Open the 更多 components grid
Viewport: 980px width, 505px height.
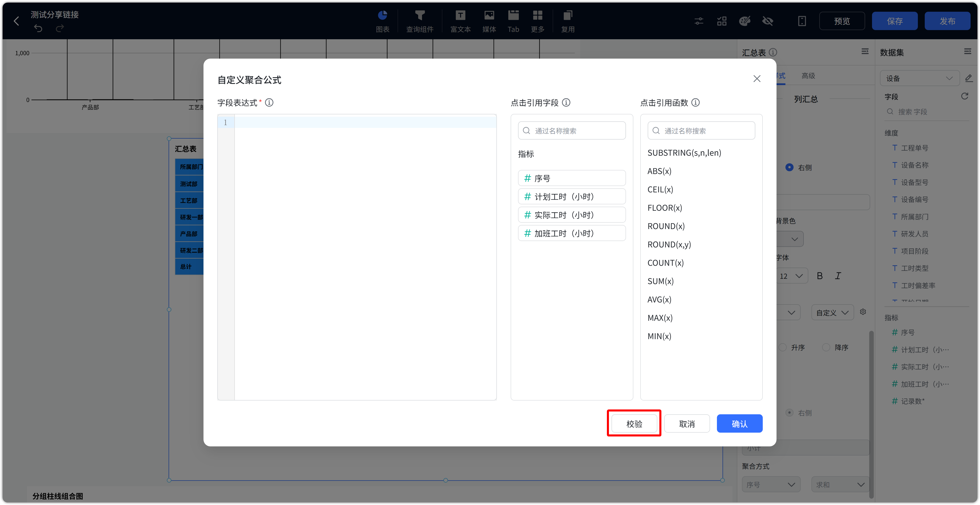(x=537, y=21)
